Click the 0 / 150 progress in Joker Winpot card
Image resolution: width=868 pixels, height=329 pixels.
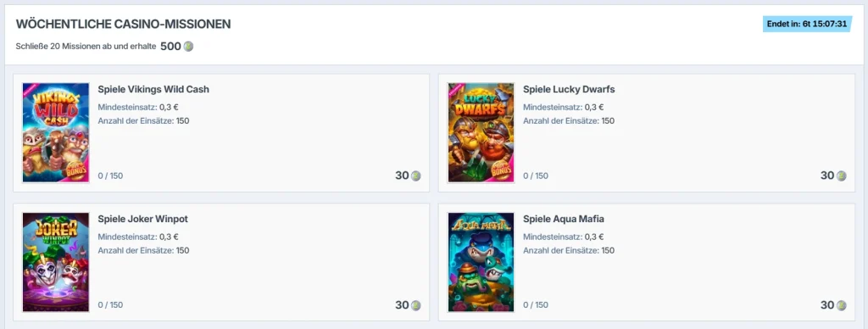pyautogui.click(x=111, y=305)
